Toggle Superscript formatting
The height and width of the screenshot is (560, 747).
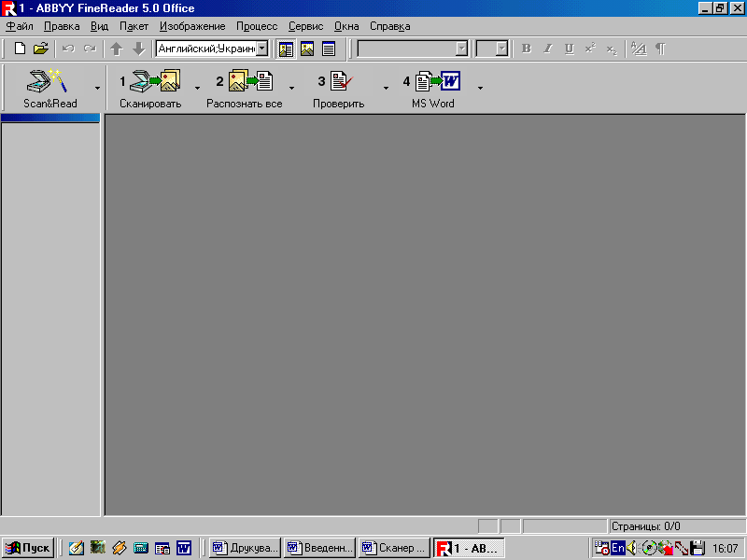pyautogui.click(x=590, y=49)
